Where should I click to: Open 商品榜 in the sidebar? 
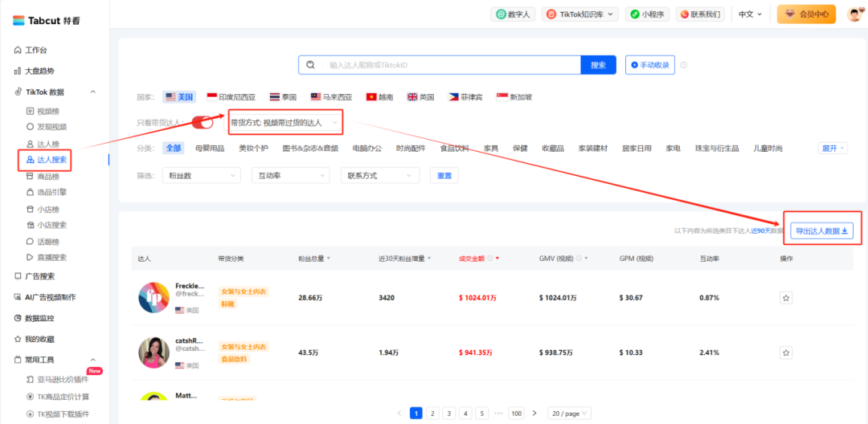coord(43,176)
